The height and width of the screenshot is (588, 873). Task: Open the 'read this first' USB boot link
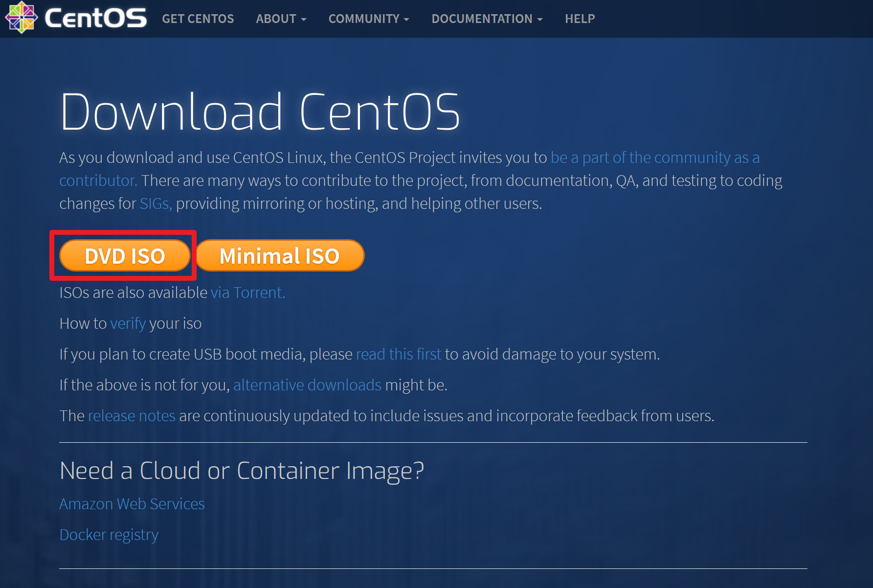399,354
